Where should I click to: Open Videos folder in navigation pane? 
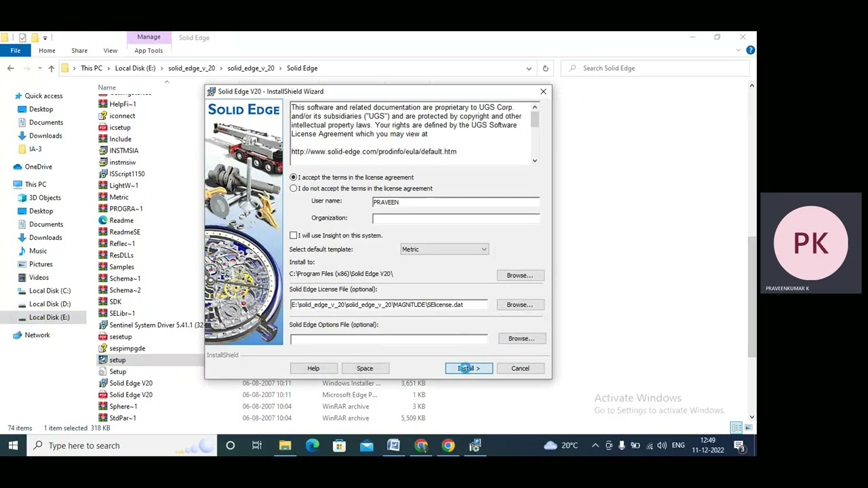39,277
